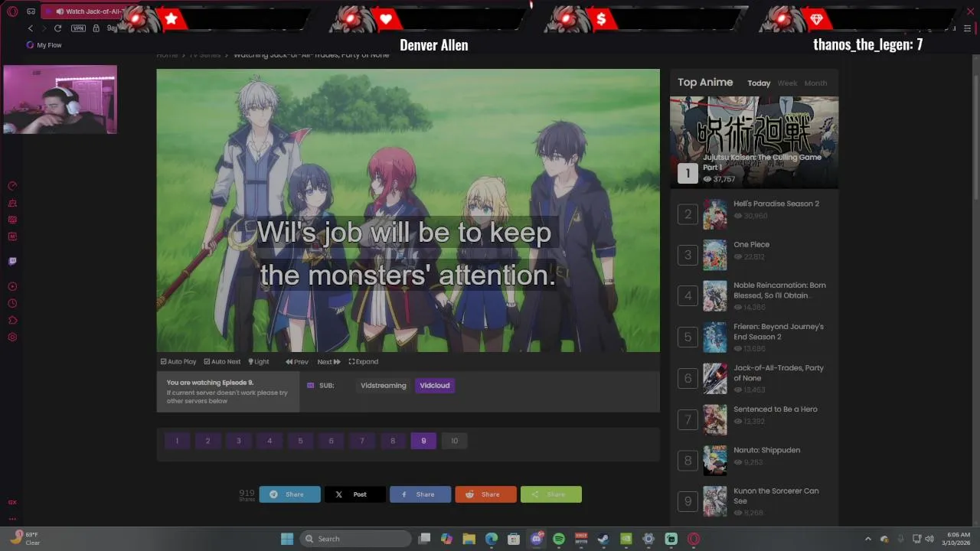Open Frieren: Beyond Journey's End Season 2
Screen dimensions: 980x551
(x=779, y=331)
